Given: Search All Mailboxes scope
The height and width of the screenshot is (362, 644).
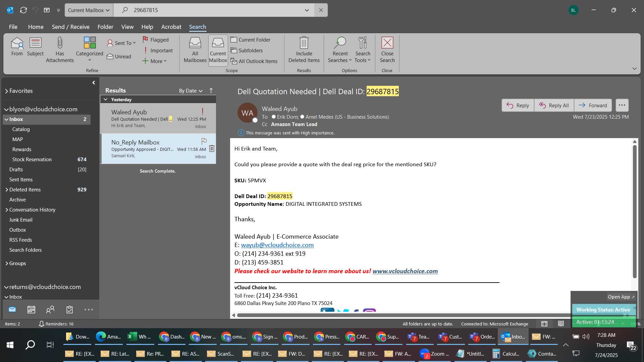Looking at the screenshot, I should [x=195, y=50].
